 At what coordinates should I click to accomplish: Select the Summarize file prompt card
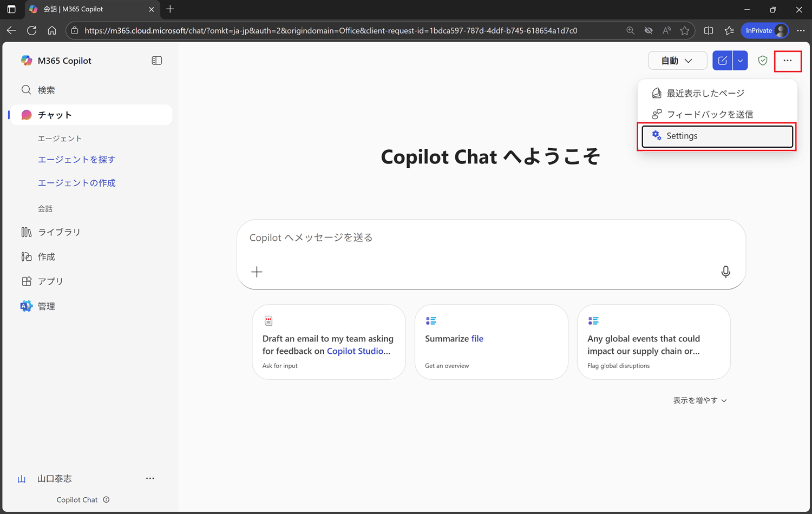pos(491,342)
